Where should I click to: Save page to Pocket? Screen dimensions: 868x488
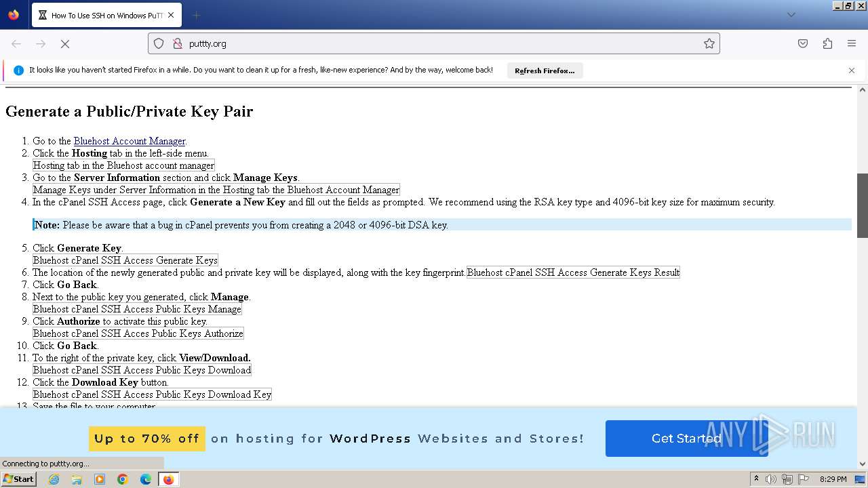click(x=803, y=43)
